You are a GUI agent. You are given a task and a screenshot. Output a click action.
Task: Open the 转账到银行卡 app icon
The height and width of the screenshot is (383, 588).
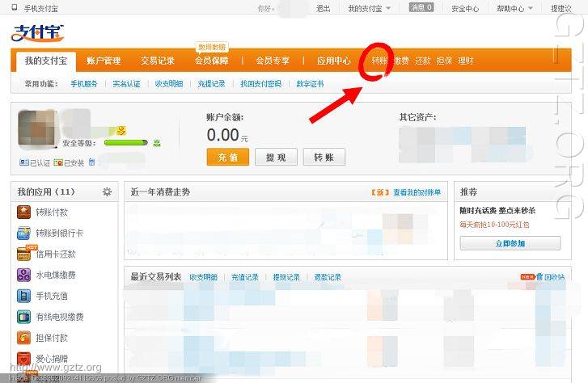24,233
